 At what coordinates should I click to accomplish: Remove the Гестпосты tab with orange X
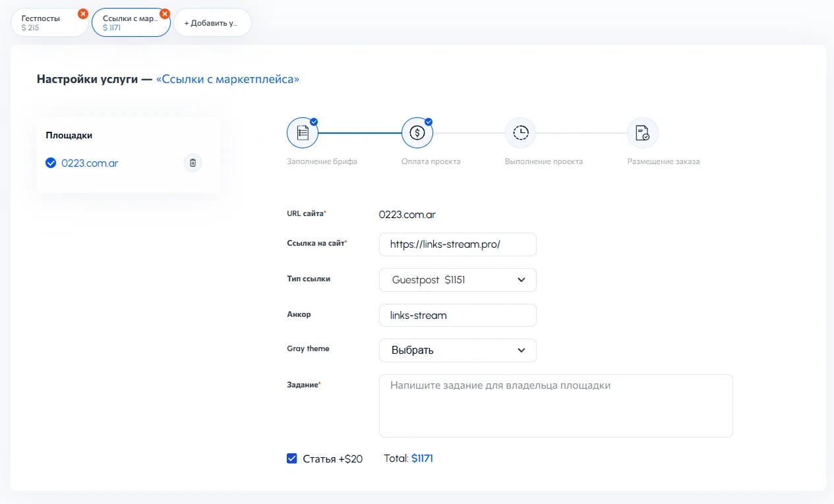point(82,13)
